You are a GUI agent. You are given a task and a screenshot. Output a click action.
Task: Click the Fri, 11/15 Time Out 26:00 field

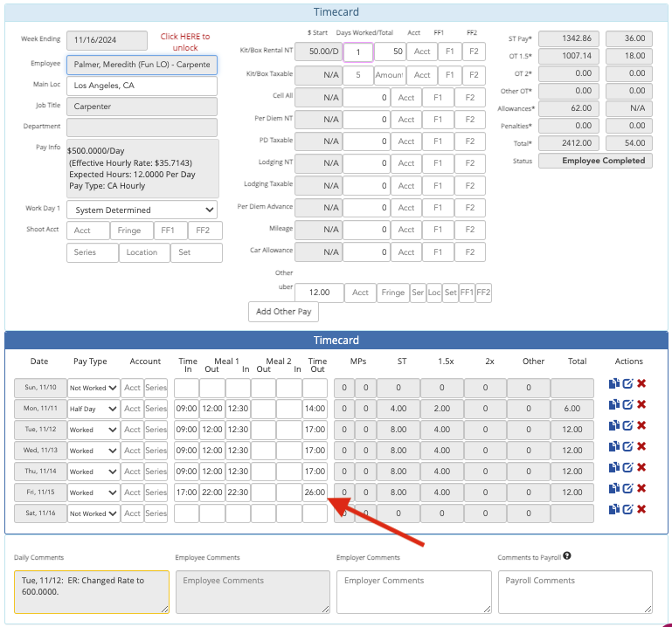click(315, 493)
